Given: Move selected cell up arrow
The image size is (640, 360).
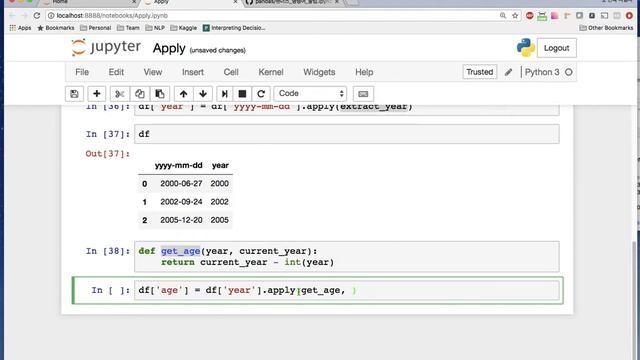Looking at the screenshot, I should (184, 94).
